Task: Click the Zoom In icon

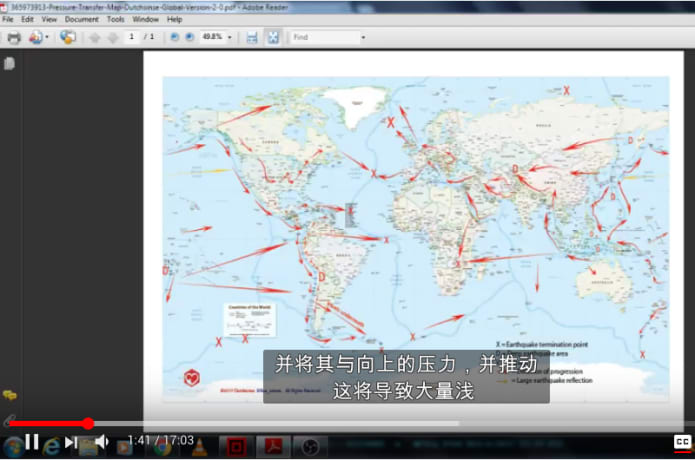Action: coord(190,37)
